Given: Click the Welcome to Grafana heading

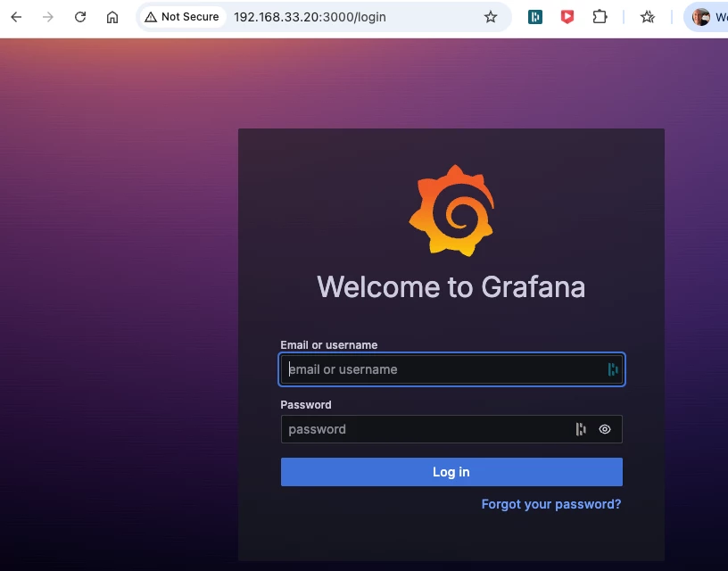Looking at the screenshot, I should click(451, 287).
